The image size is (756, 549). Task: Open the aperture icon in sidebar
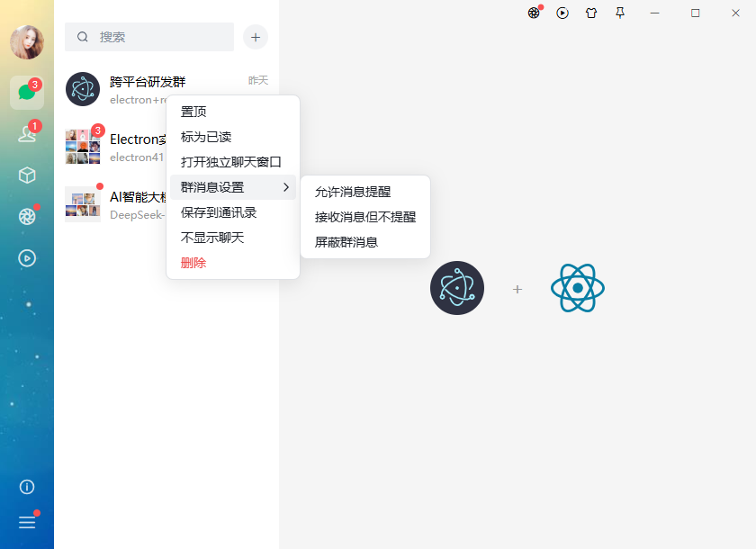tap(27, 216)
